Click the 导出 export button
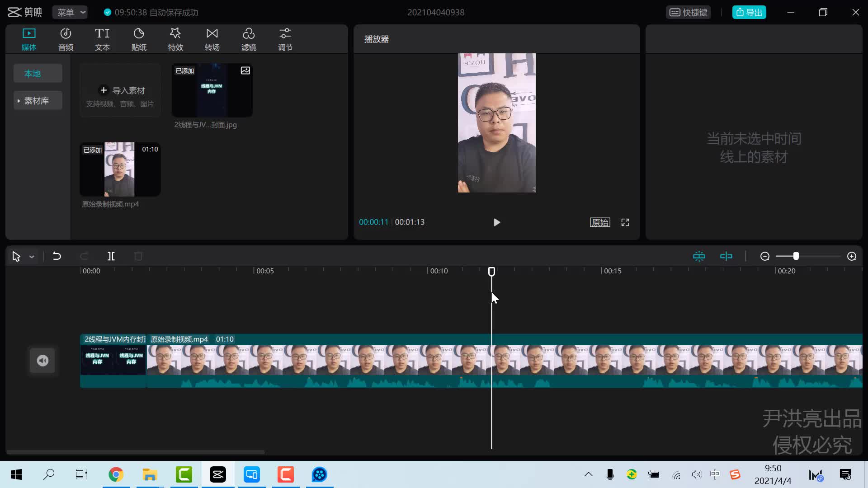 749,13
